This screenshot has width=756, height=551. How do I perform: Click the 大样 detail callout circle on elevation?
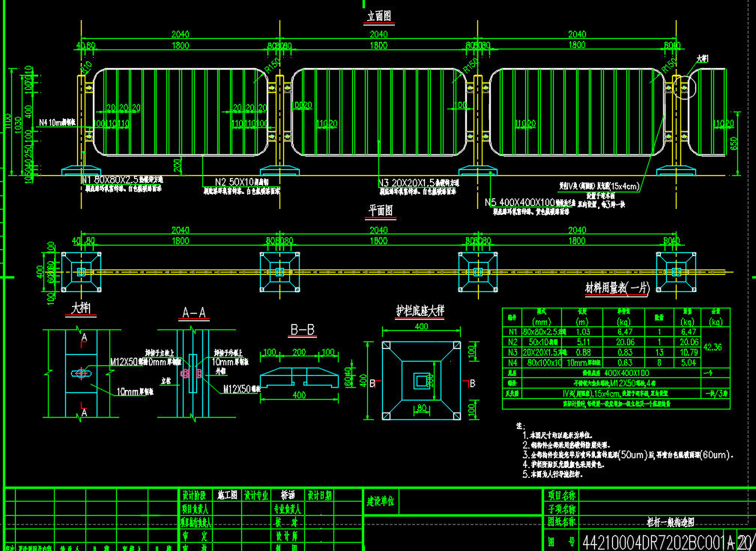click(683, 86)
